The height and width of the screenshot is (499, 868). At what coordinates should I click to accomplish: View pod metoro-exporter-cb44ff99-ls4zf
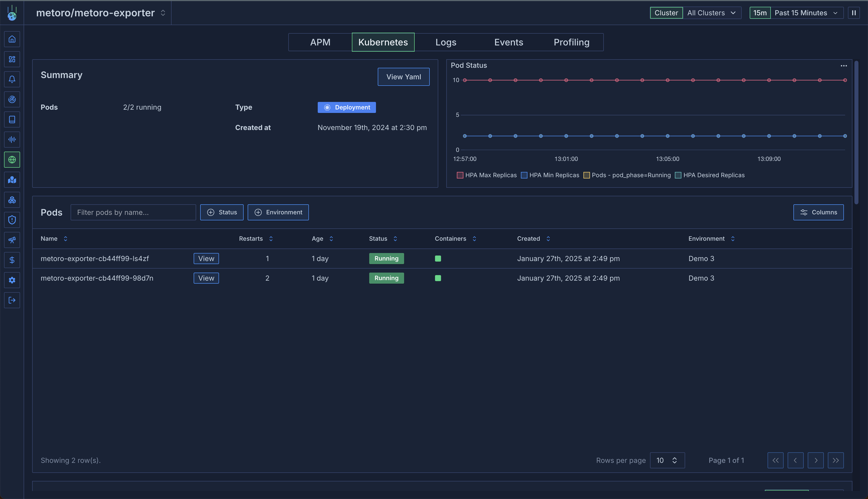pyautogui.click(x=206, y=259)
